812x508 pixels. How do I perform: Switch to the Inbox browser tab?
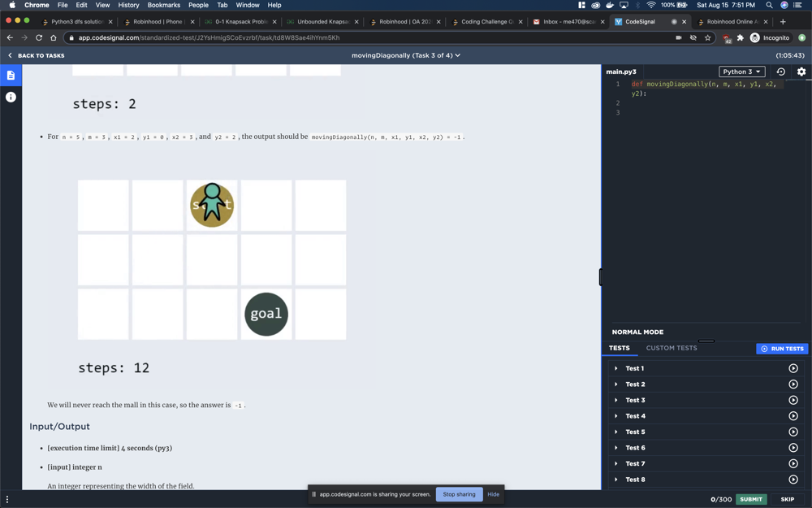(x=568, y=22)
